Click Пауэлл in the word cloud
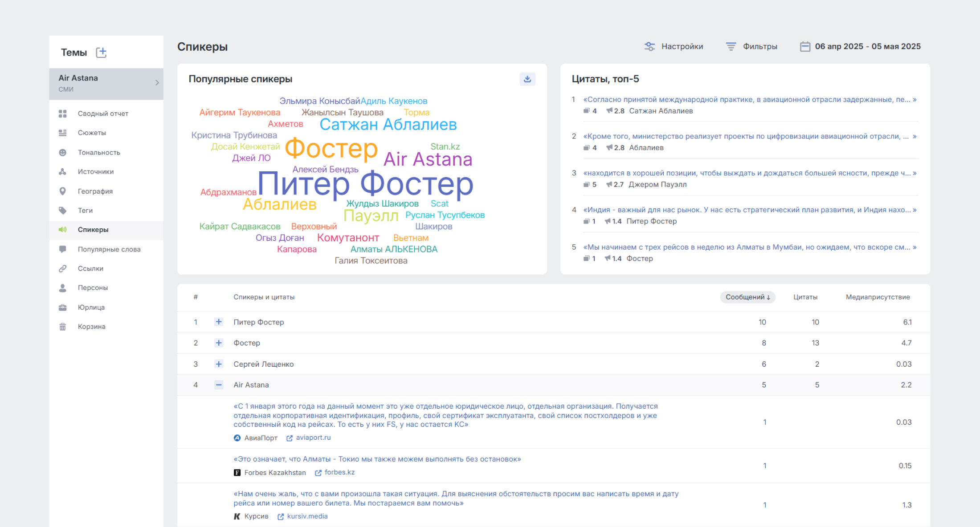980x527 pixels. point(371,215)
